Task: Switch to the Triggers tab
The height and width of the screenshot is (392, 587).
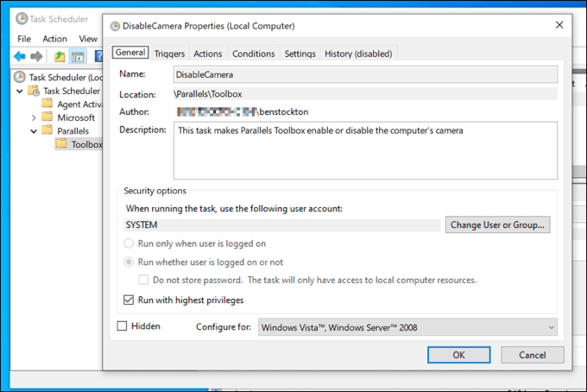Action: tap(169, 54)
